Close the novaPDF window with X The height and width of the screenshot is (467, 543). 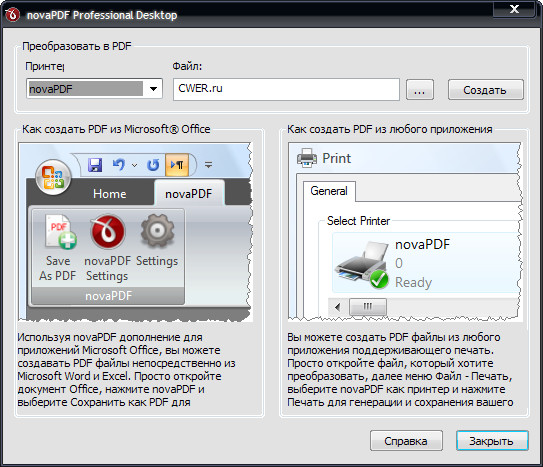[x=514, y=9]
